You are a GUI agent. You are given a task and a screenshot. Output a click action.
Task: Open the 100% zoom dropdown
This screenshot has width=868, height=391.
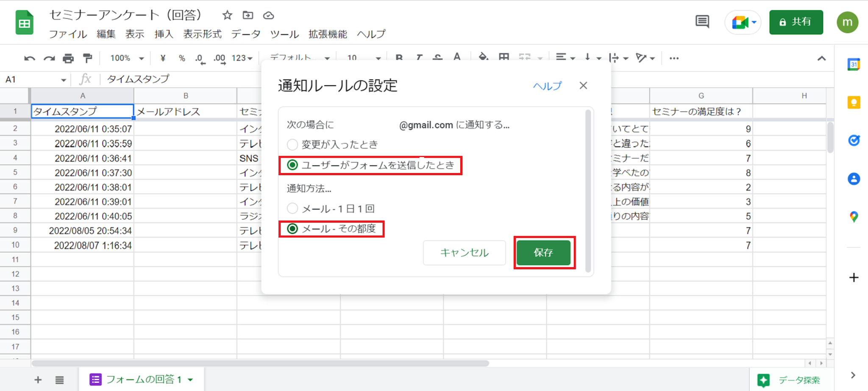pos(127,58)
